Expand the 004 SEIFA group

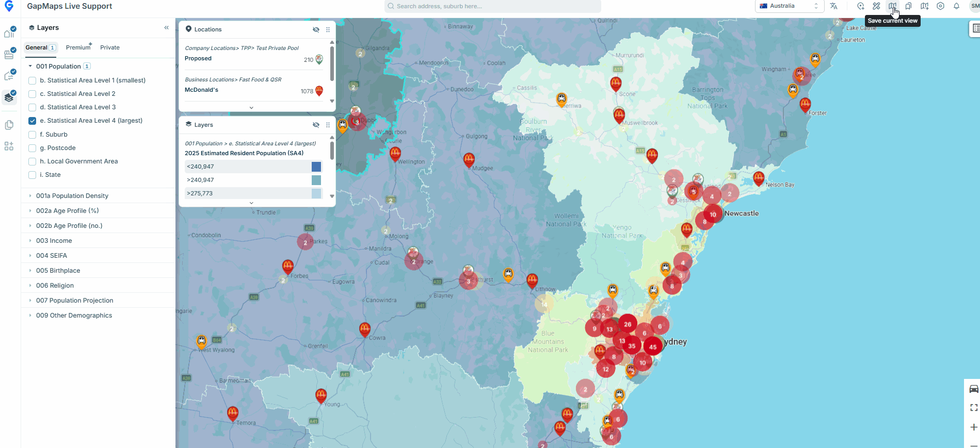[x=30, y=256]
